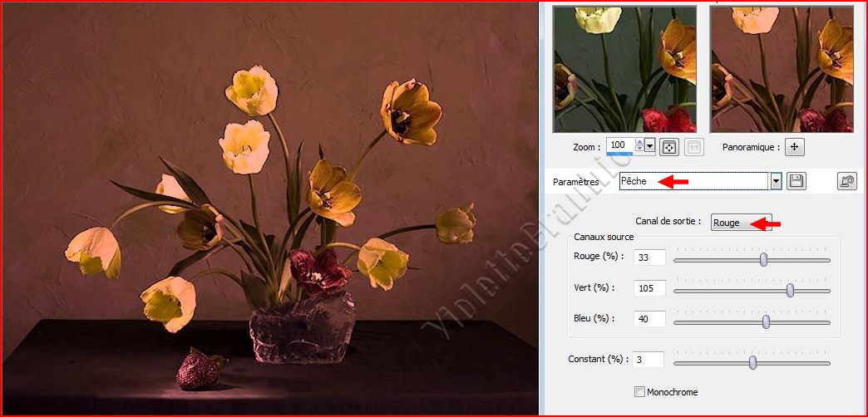The image size is (868, 417).
Task: Decrease zoom with the spinner down arrow
Action: 639,150
